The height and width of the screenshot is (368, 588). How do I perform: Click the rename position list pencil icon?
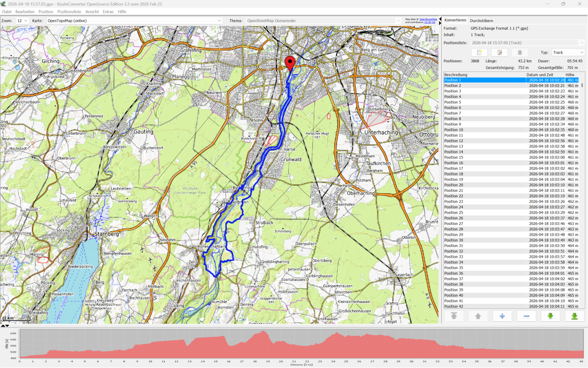499,52
